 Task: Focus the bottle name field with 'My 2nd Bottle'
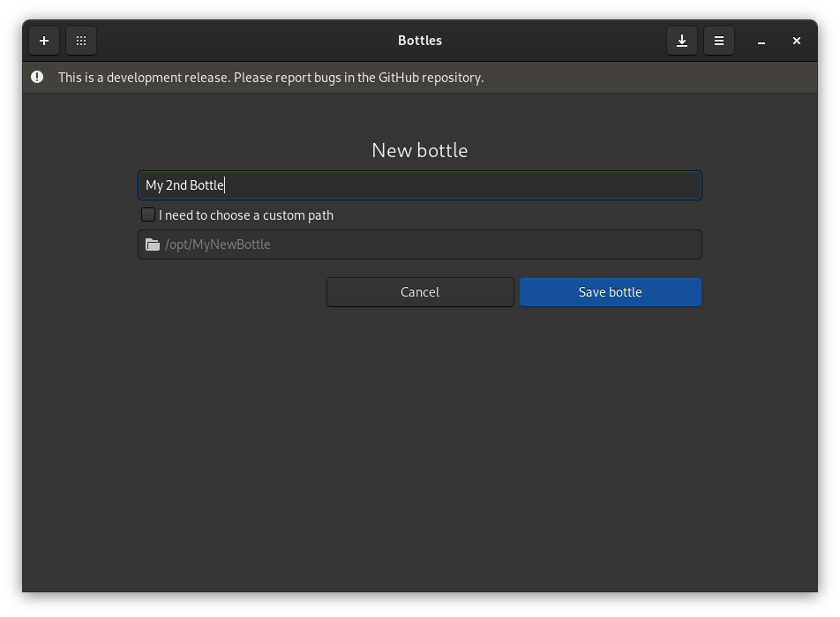[420, 185]
